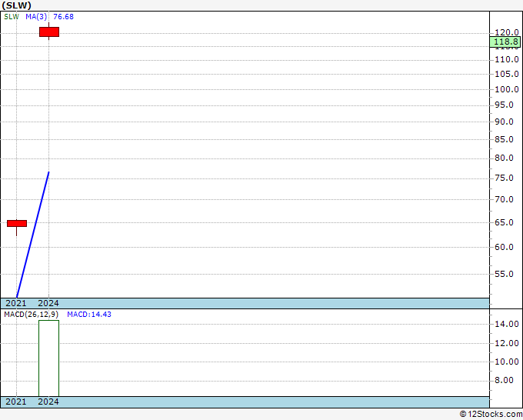Click the 55.0 price axis label

point(504,274)
